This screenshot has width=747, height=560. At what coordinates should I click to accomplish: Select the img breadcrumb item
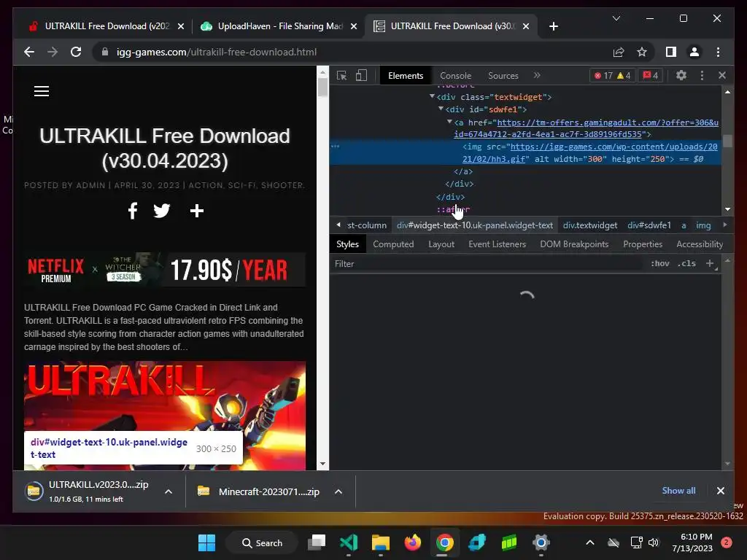pyautogui.click(x=703, y=225)
